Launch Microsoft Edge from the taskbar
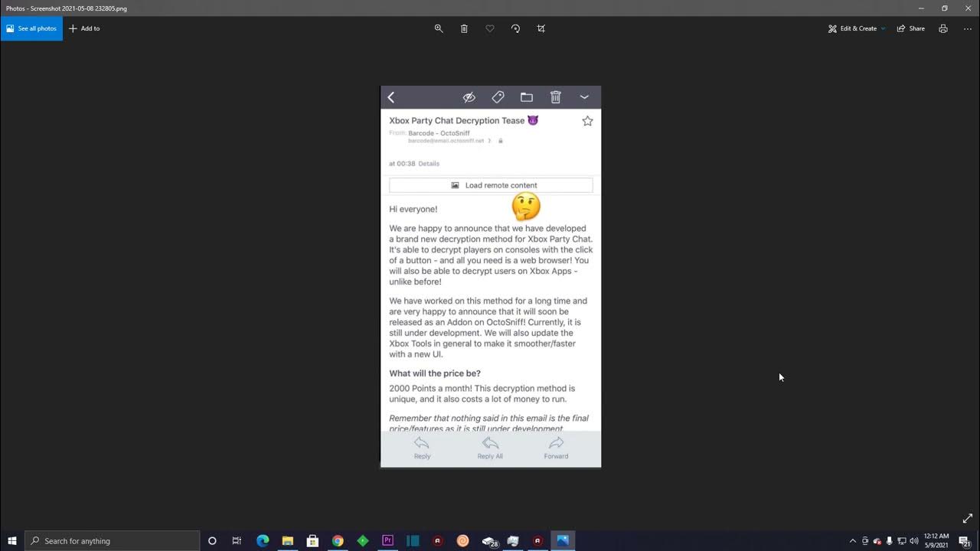 tap(263, 540)
